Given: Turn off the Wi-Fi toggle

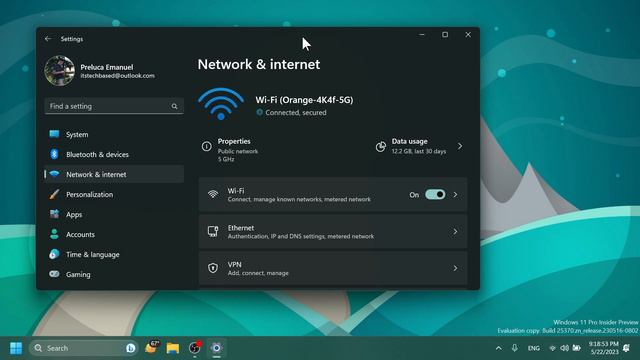Looking at the screenshot, I should (435, 194).
